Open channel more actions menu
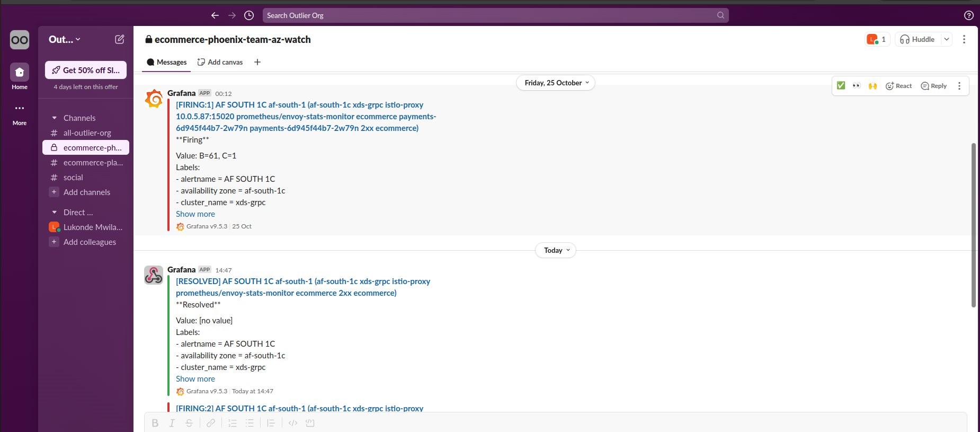The height and width of the screenshot is (432, 980). (x=964, y=39)
